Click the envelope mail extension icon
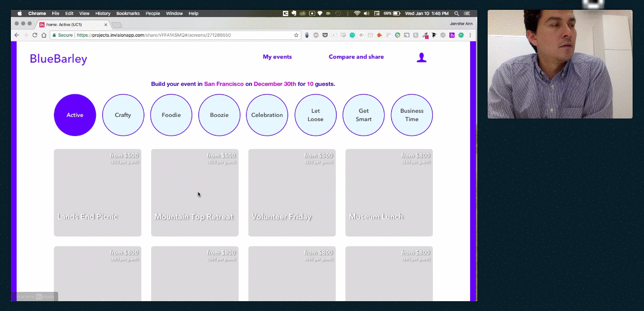The height and width of the screenshot is (311, 644). [x=370, y=35]
